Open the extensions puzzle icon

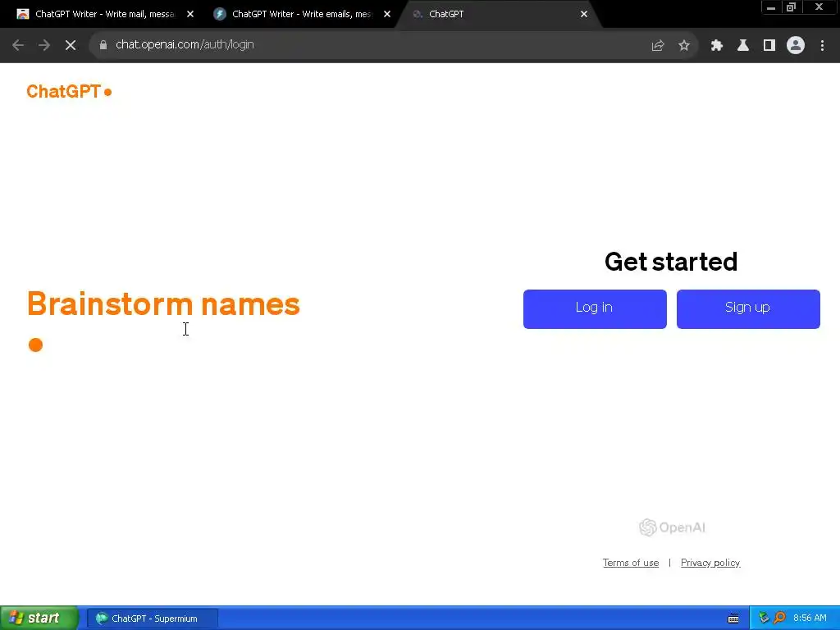(717, 45)
